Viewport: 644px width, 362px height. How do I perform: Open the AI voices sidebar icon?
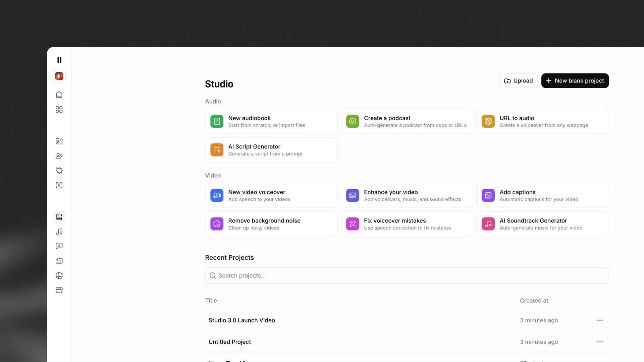coord(59,156)
